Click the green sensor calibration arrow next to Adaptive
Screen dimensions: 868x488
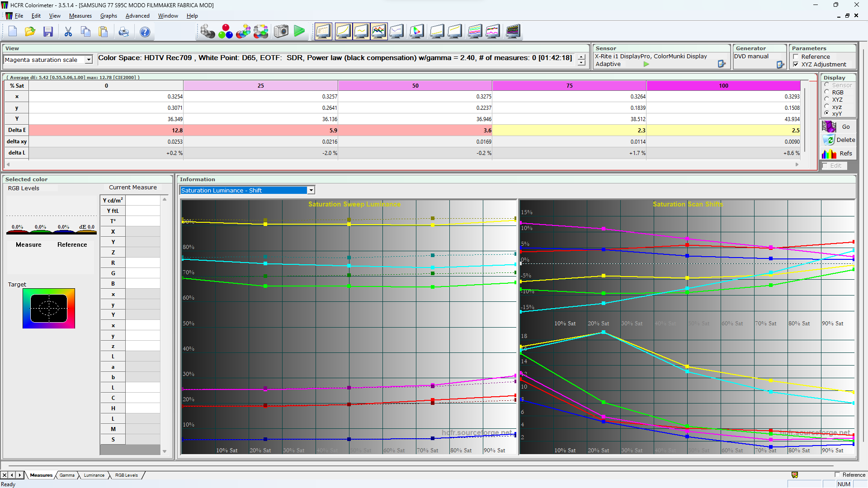[646, 64]
